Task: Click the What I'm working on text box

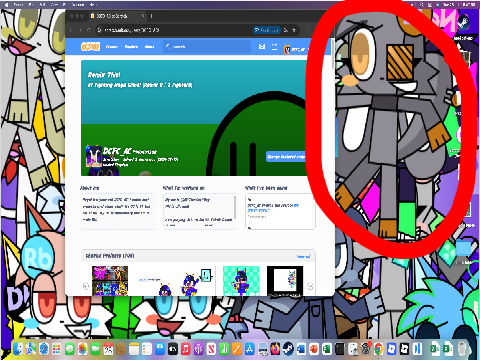Action: coord(199,211)
